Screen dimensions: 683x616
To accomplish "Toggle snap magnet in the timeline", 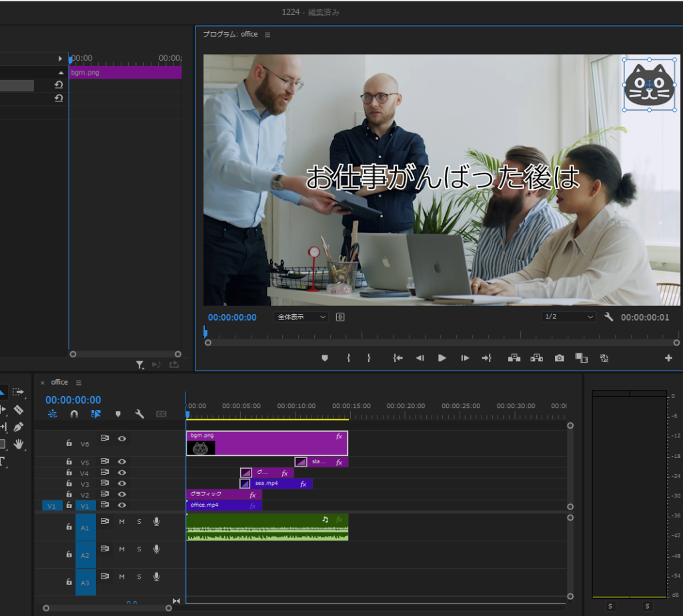I will click(74, 414).
